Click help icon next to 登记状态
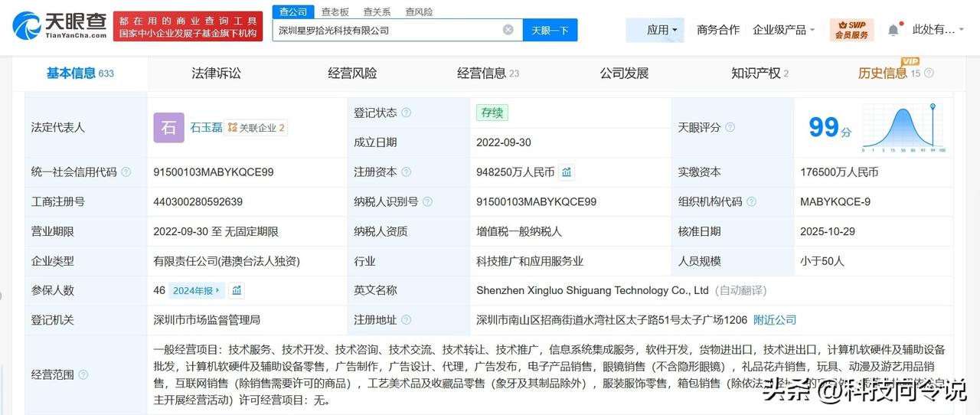This screenshot has height=415, width=980. click(406, 113)
